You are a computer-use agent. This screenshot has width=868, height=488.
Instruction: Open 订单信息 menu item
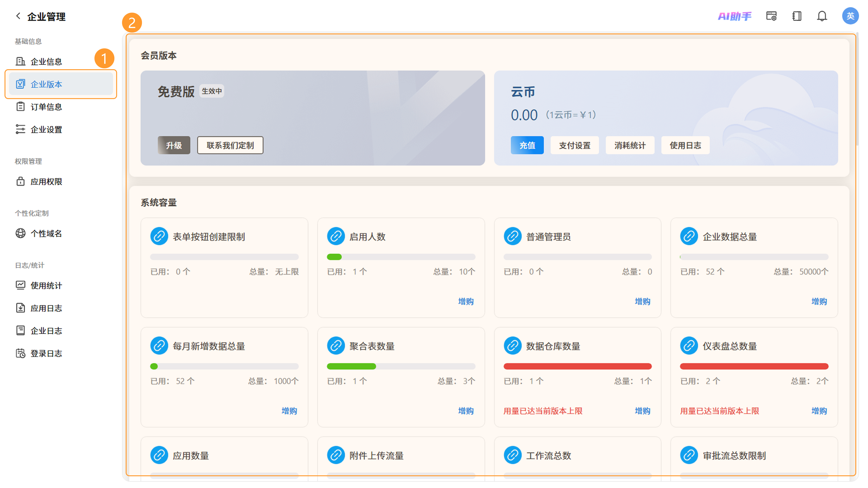click(61, 107)
